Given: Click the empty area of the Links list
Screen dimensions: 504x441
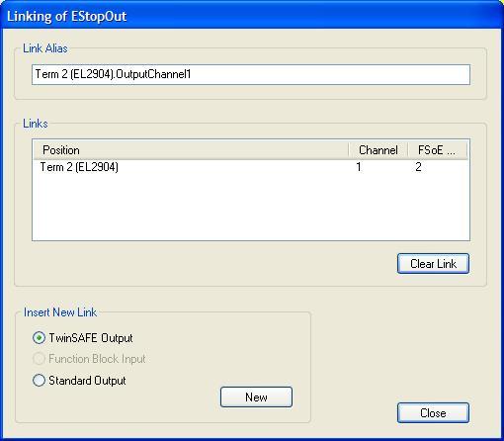Looking at the screenshot, I should click(x=251, y=208).
